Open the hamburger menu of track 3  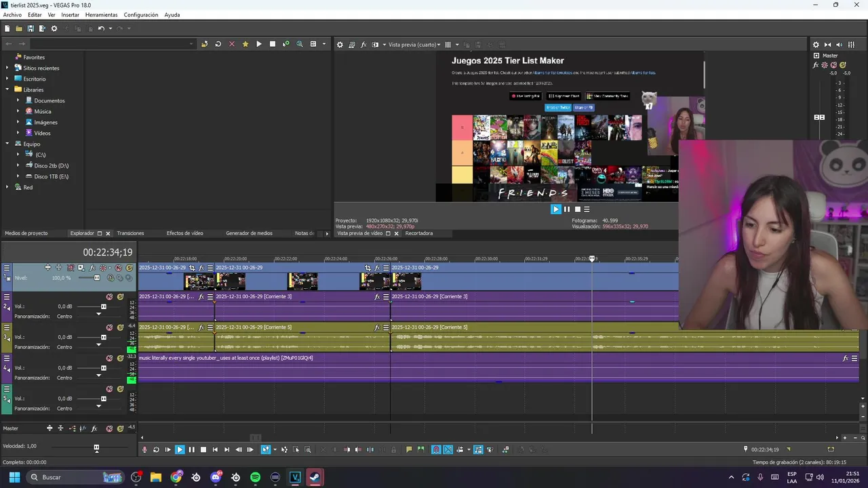pos(7,327)
